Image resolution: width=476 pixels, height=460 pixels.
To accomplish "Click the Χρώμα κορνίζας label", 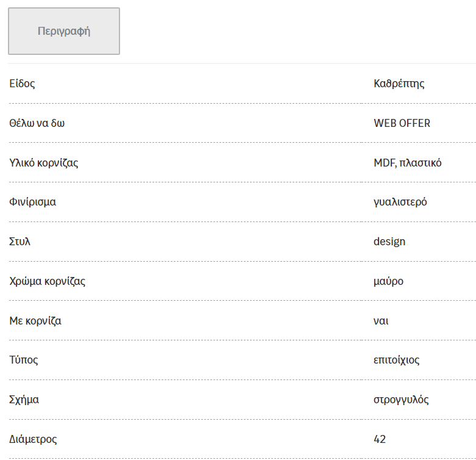I will (x=48, y=281).
